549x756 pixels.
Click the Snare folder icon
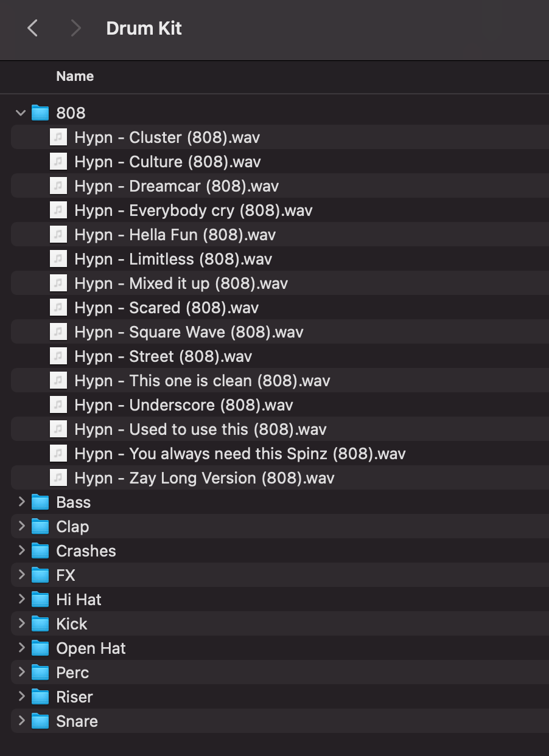(39, 721)
